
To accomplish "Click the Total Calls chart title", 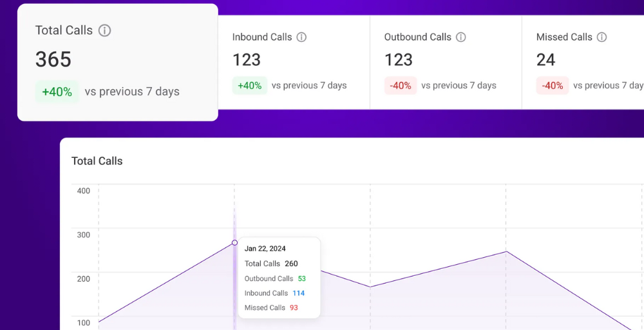I will tap(97, 161).
